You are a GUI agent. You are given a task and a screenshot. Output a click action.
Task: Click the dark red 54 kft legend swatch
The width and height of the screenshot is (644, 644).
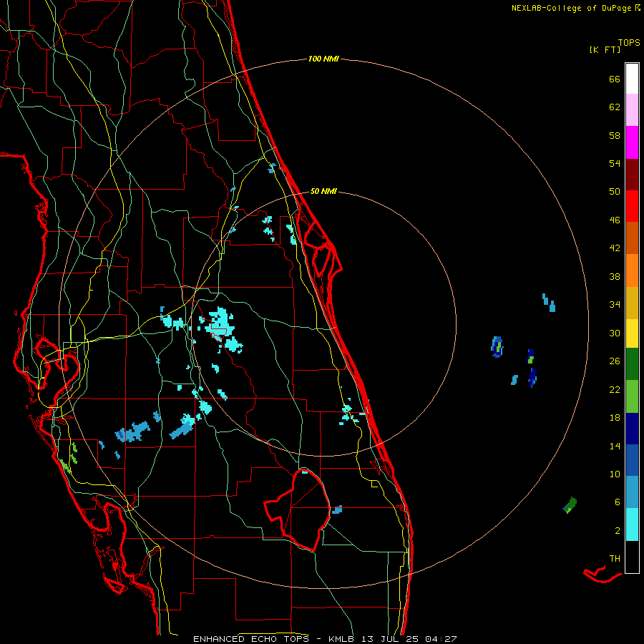pos(632,175)
